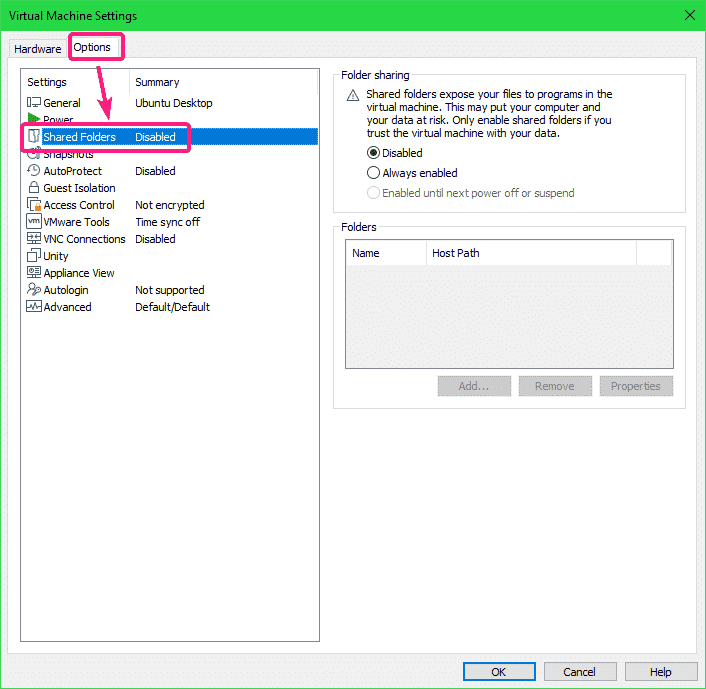Click the Unity windows icon

pos(34,255)
